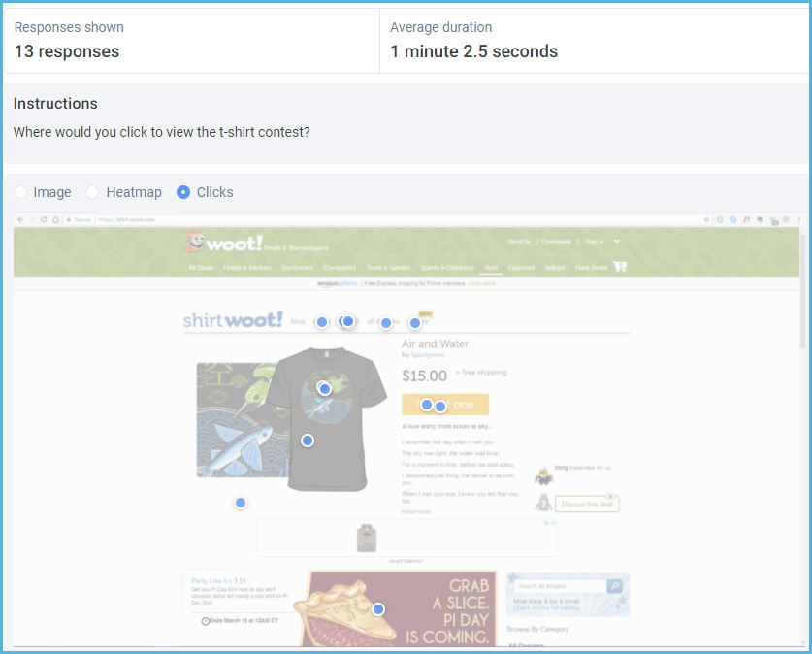Click the $15.00 price text

(x=424, y=376)
